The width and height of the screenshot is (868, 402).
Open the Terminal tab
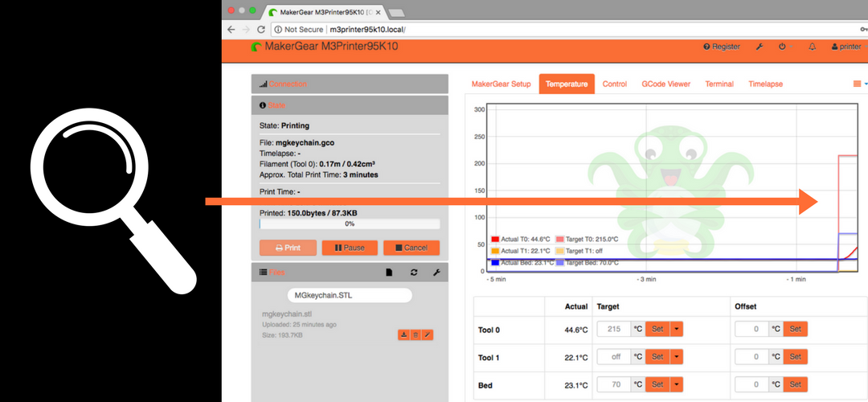point(719,84)
